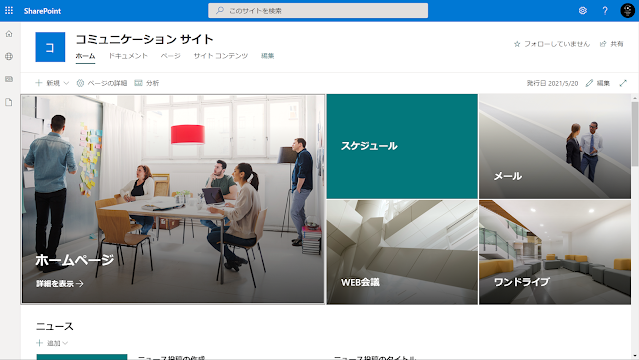Select the home icon in left sidebar
This screenshot has width=639, height=360.
pos(9,34)
